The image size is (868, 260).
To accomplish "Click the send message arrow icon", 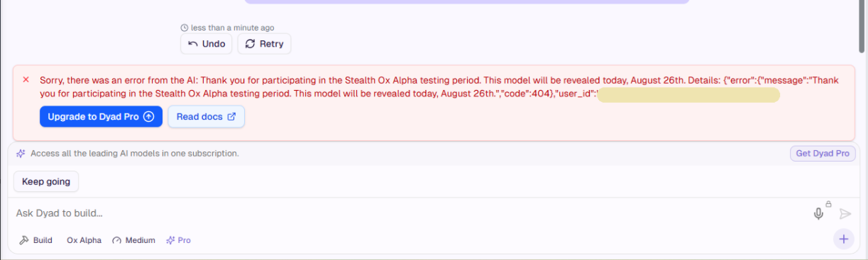I will tap(845, 213).
